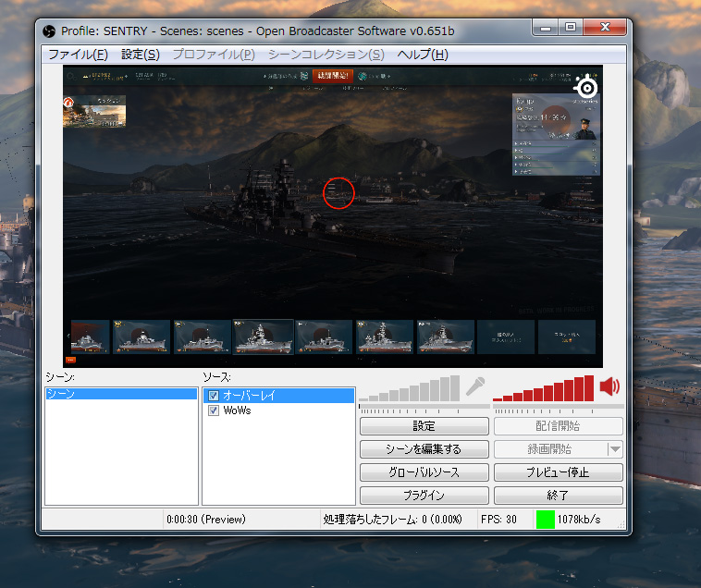Image resolution: width=701 pixels, height=588 pixels.
Task: Click the 設定 button
Action: click(x=424, y=426)
